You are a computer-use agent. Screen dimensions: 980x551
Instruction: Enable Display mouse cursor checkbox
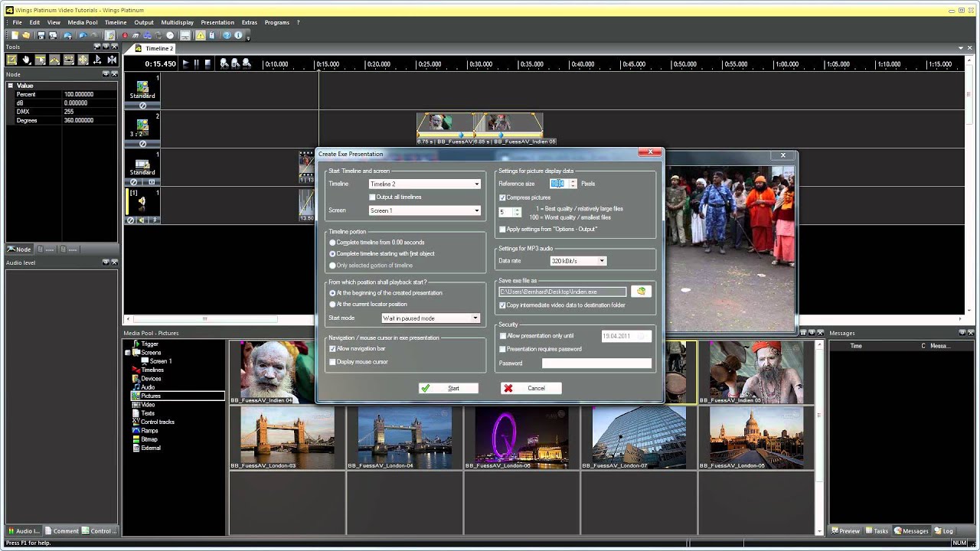click(332, 361)
